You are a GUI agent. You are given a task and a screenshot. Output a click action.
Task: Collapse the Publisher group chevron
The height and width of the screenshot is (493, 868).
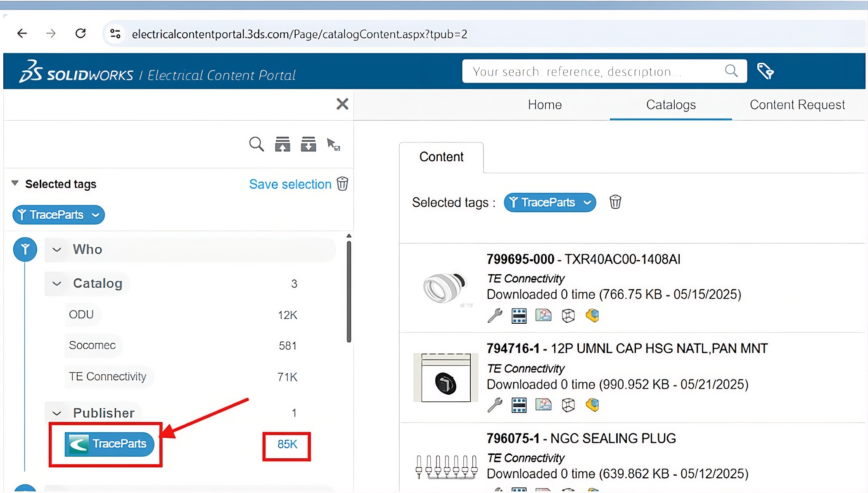pyautogui.click(x=57, y=413)
